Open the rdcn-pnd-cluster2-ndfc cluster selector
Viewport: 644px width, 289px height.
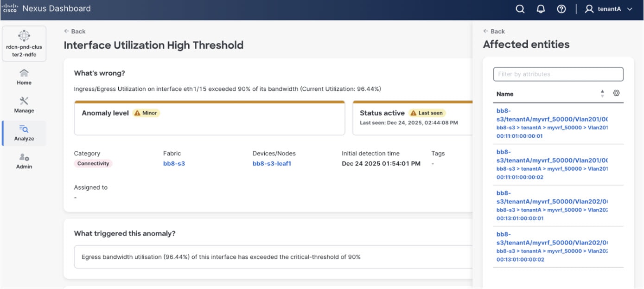click(24, 44)
